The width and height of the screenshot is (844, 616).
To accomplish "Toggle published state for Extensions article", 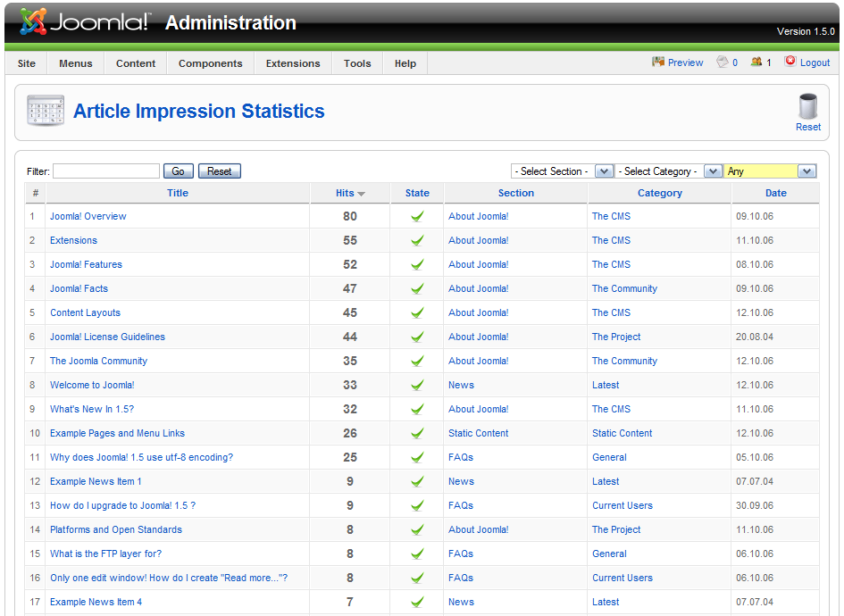I will coord(417,240).
